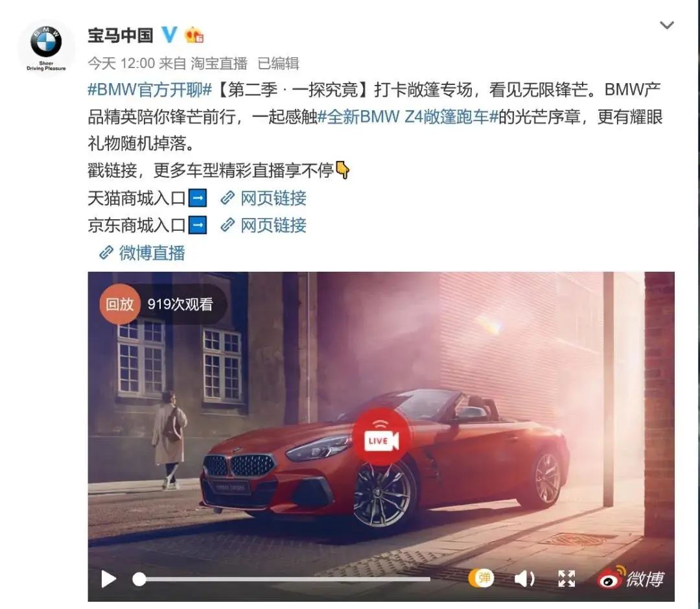
Task: Play the video with the play button
Action: 108,579
